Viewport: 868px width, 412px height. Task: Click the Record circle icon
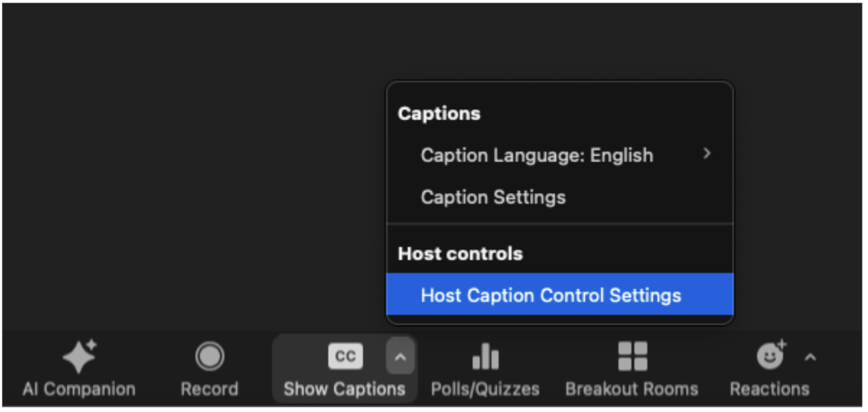tap(209, 356)
